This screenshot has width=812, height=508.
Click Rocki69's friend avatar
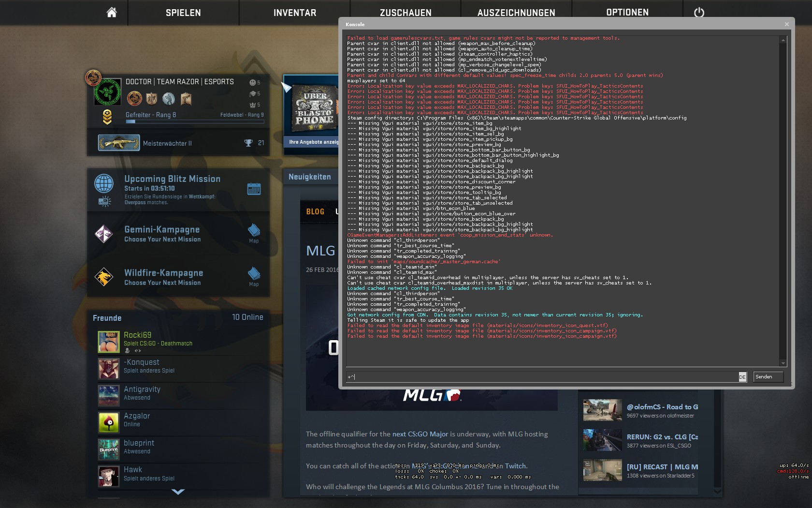[109, 342]
